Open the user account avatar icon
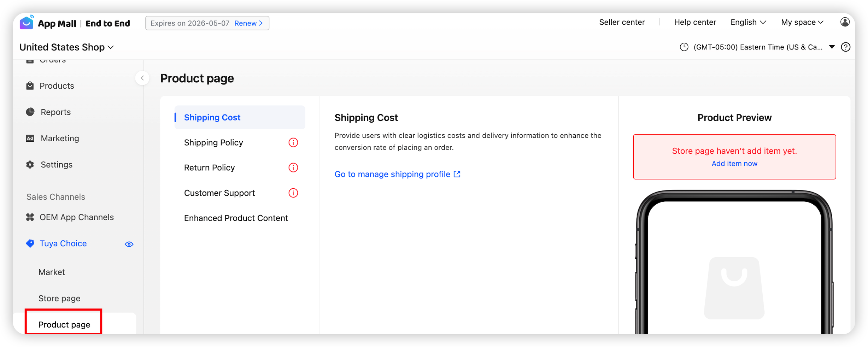Image resolution: width=868 pixels, height=347 pixels. (845, 22)
